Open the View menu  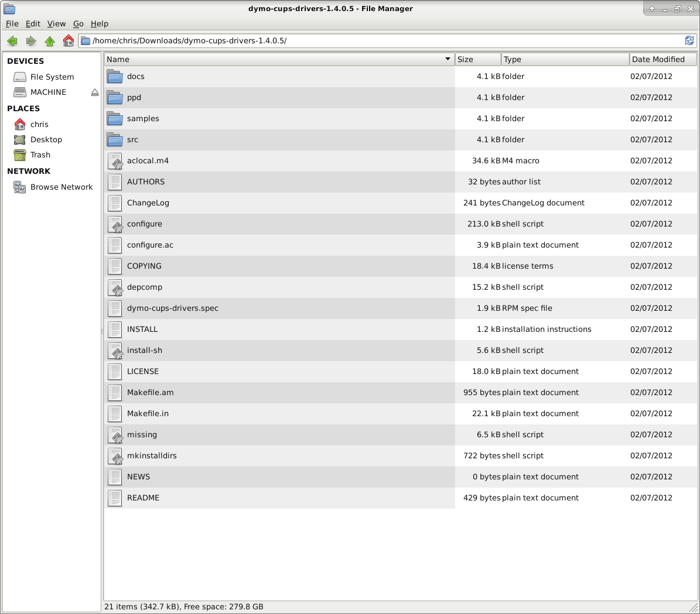(x=56, y=23)
